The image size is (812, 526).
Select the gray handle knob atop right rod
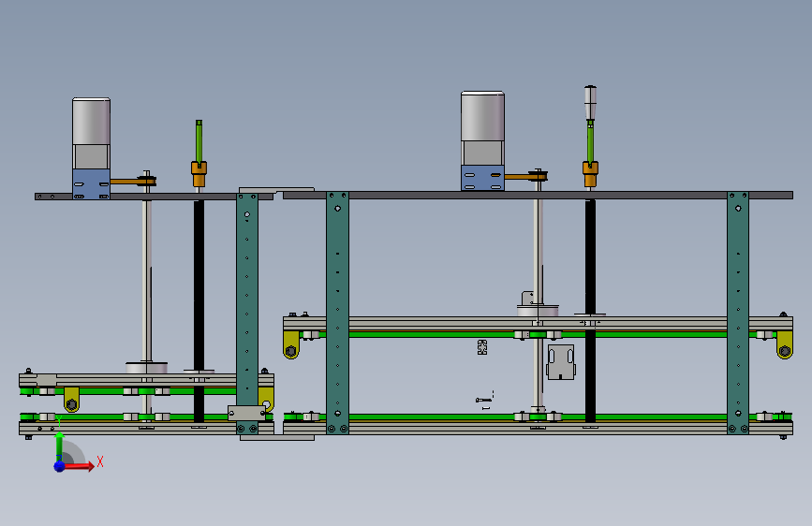[590, 103]
